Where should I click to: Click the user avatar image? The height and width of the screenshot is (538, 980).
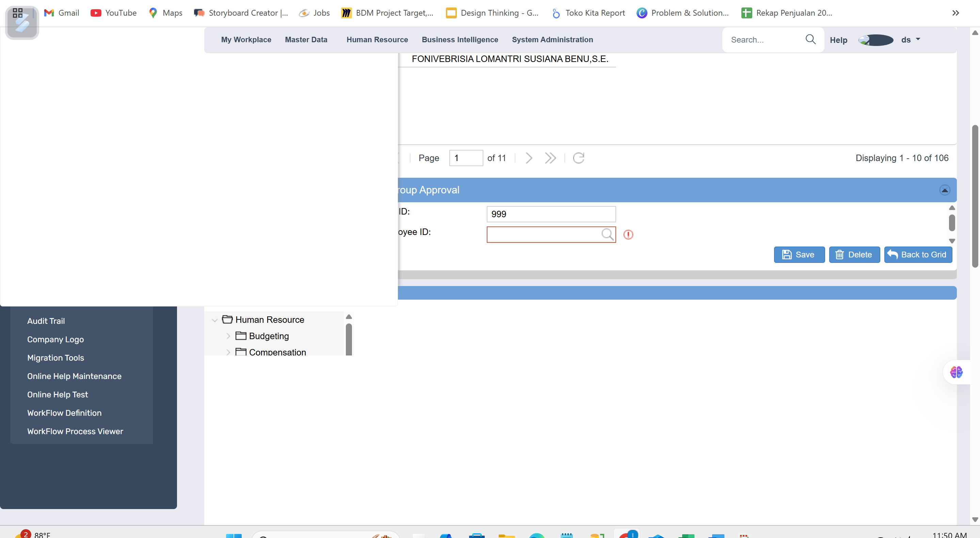click(x=876, y=39)
